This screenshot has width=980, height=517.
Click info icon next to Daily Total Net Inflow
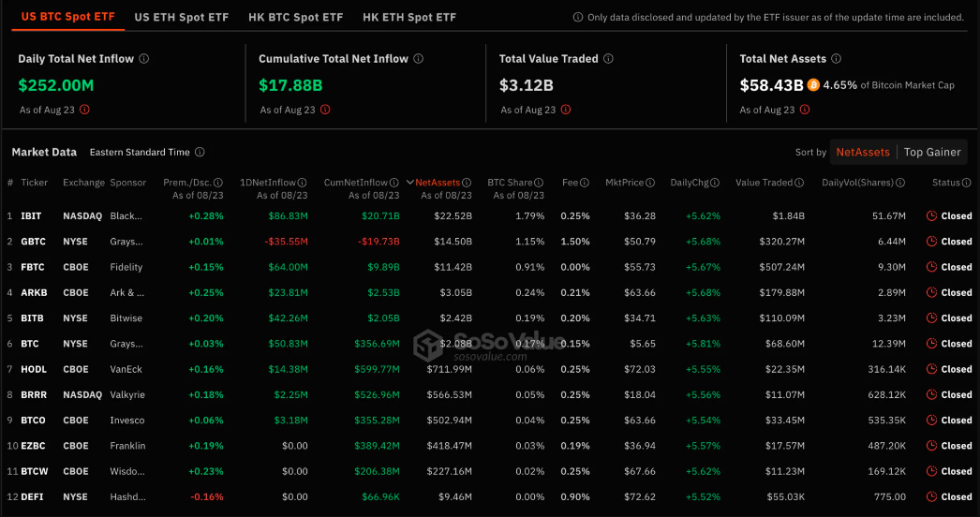point(143,59)
